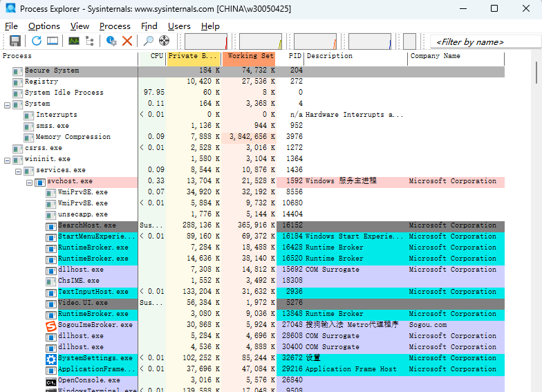Click the 97.95 CPU value
The height and width of the screenshot is (392, 542).
153,93
